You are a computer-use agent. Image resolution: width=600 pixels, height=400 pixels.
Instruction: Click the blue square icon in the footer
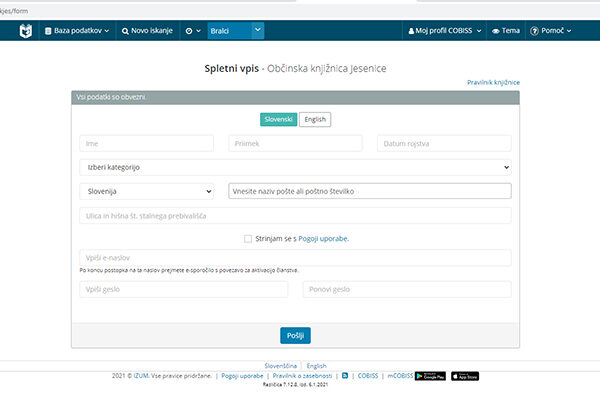tap(345, 376)
